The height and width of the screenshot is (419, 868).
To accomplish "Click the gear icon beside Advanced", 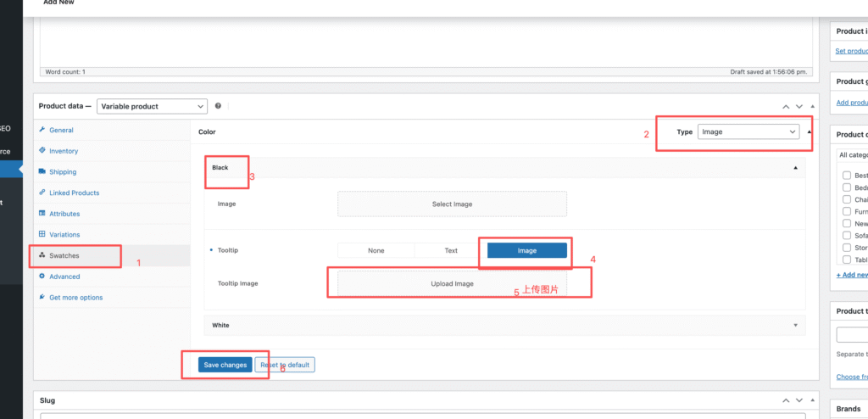I will click(42, 277).
